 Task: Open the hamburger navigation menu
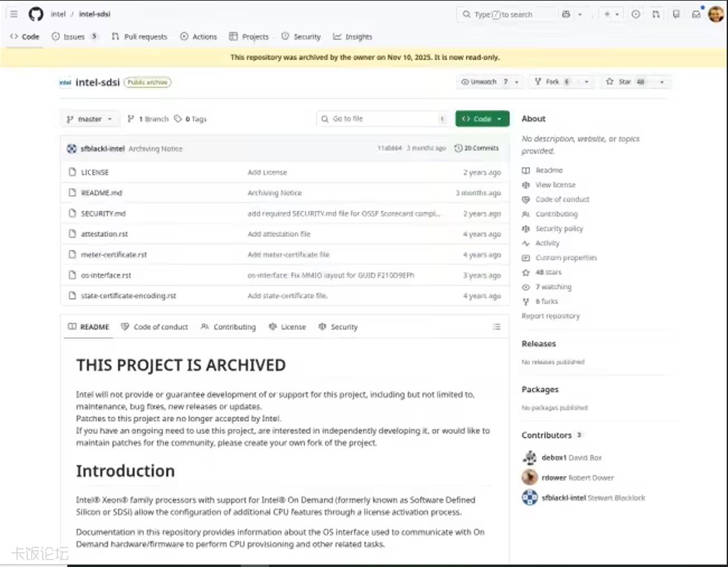coord(13,14)
